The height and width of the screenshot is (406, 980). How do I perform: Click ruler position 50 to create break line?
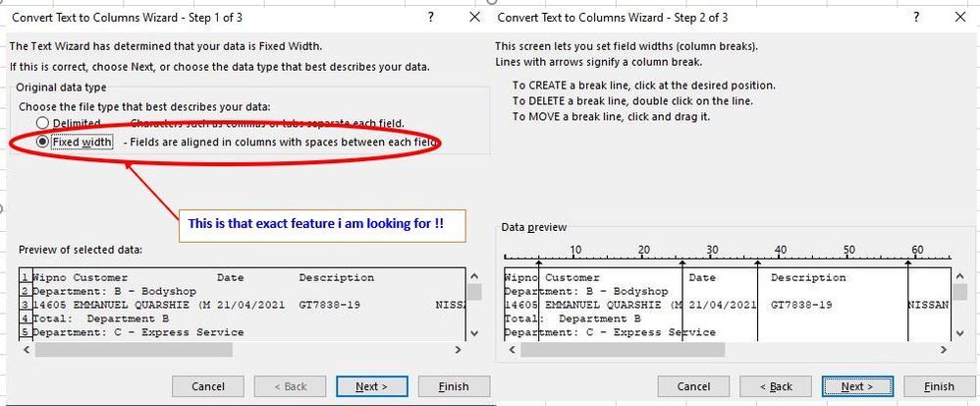(x=848, y=259)
